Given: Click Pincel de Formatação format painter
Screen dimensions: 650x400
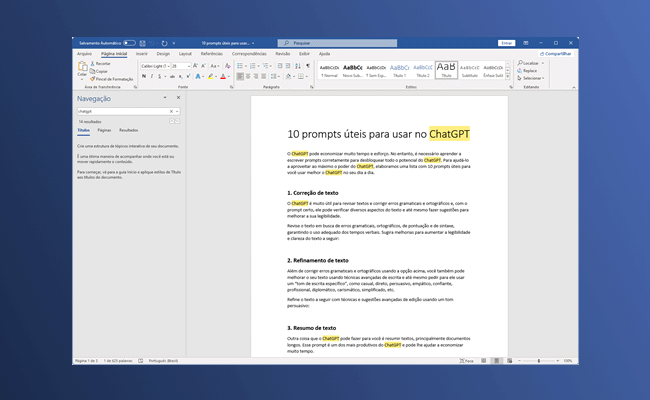Looking at the screenshot, I should coord(112,79).
